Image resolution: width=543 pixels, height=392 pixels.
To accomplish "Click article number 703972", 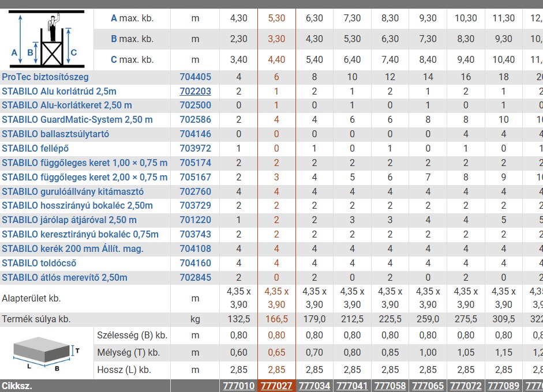I will [195, 148].
